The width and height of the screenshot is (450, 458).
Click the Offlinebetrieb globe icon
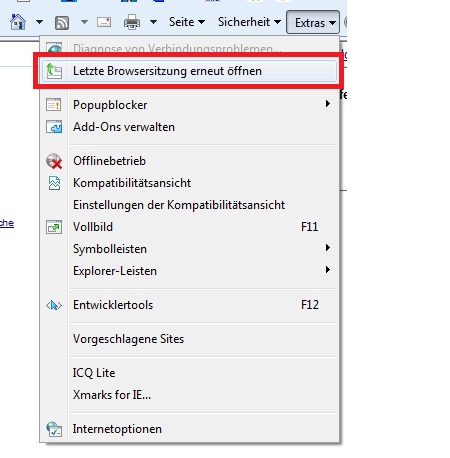54,161
